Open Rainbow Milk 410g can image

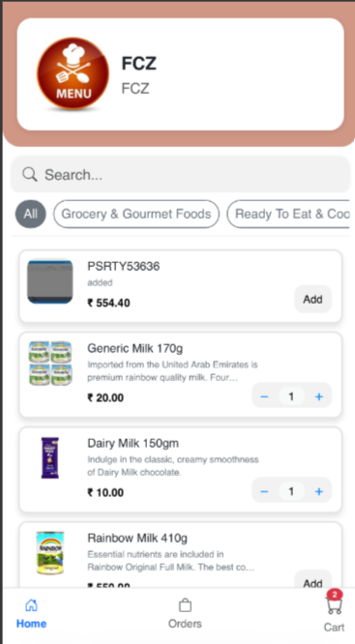(50, 552)
